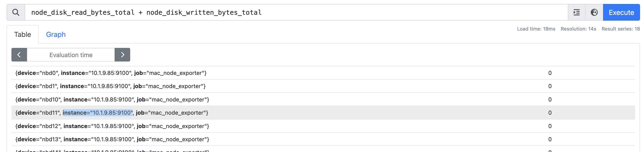Click the nbd1 device series labels
Image resolution: width=644 pixels, height=152 pixels.
tap(110, 86)
